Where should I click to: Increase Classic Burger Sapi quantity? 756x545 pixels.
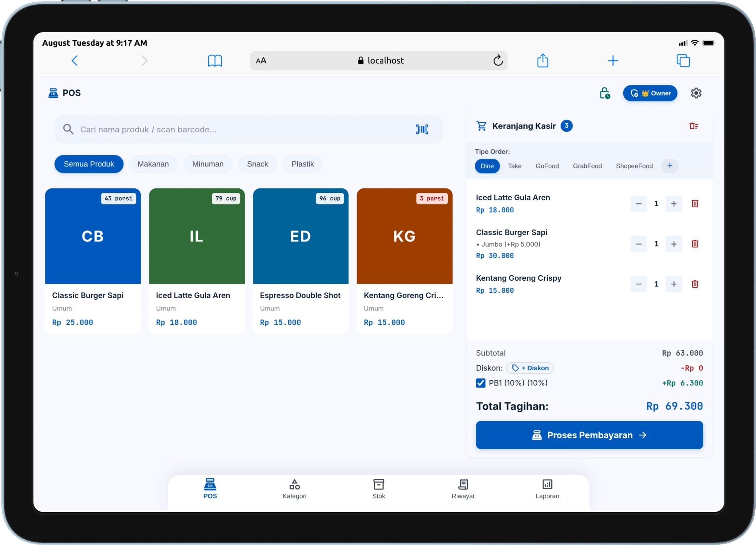coord(674,244)
